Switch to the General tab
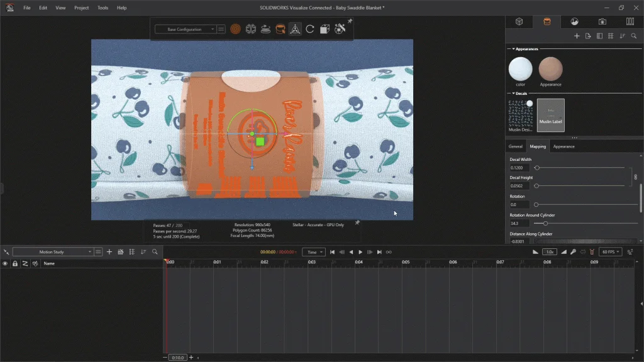Screen dimensions: 644x362 click(515, 146)
